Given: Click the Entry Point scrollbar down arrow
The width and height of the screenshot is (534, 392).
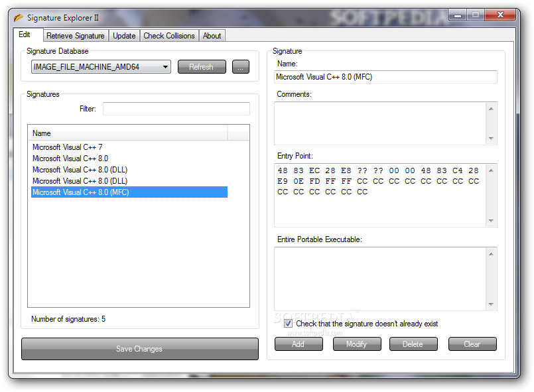Looking at the screenshot, I should 491,221.
